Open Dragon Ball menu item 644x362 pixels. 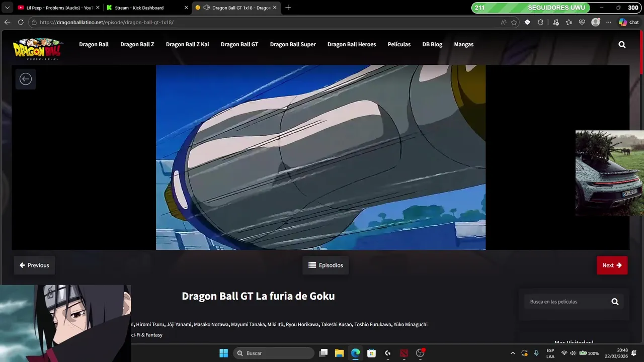(94, 44)
